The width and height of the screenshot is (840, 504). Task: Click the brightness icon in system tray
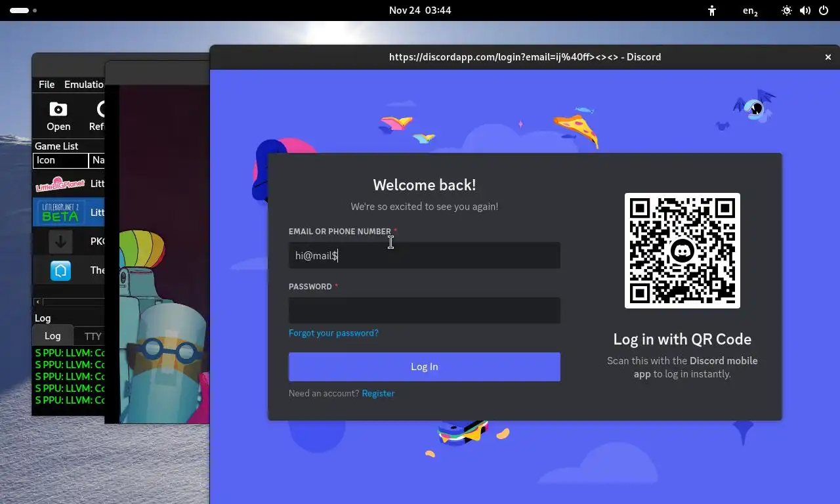point(787,10)
